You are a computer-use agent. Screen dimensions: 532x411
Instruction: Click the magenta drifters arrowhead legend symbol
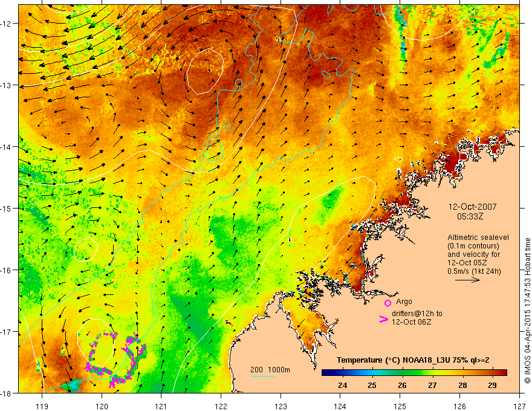384,319
